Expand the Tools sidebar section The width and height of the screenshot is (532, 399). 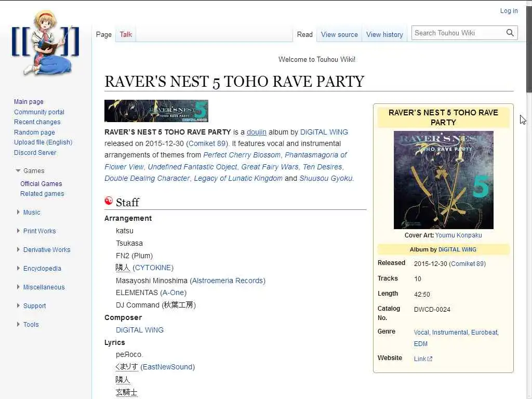tap(18, 324)
